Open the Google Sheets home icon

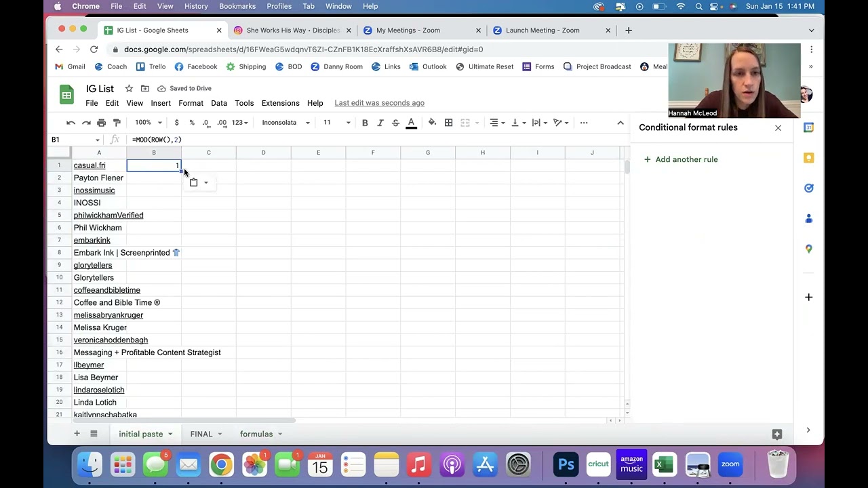click(66, 96)
